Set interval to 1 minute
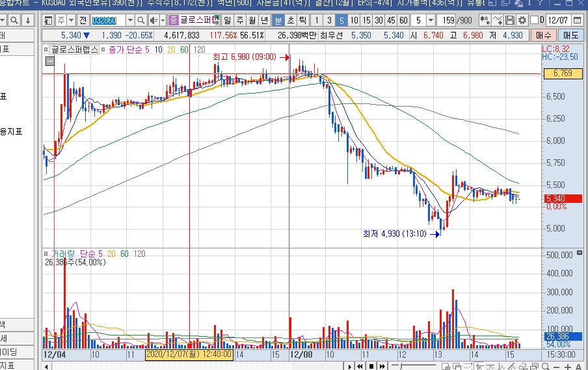The width and height of the screenshot is (588, 370). click(317, 20)
